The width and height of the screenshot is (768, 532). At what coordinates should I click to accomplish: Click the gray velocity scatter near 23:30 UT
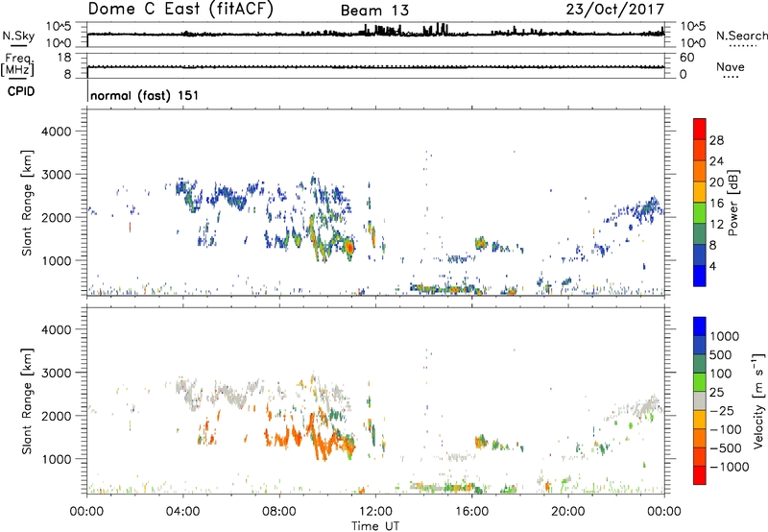pos(647,405)
